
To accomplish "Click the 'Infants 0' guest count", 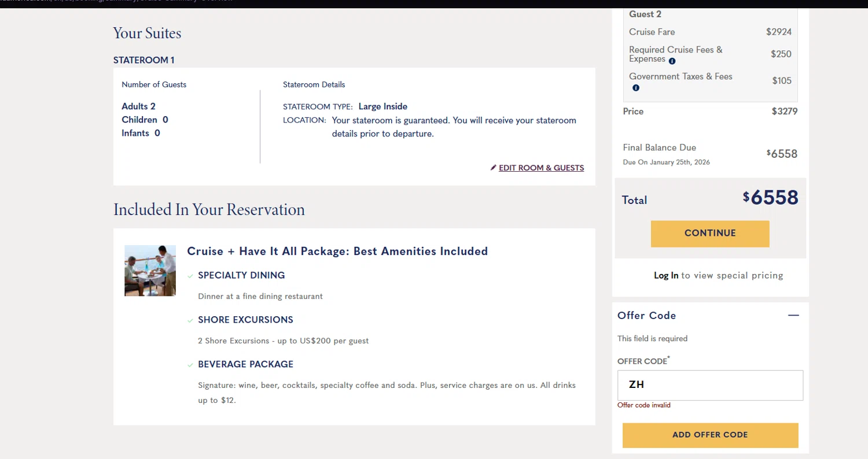I will click(141, 133).
